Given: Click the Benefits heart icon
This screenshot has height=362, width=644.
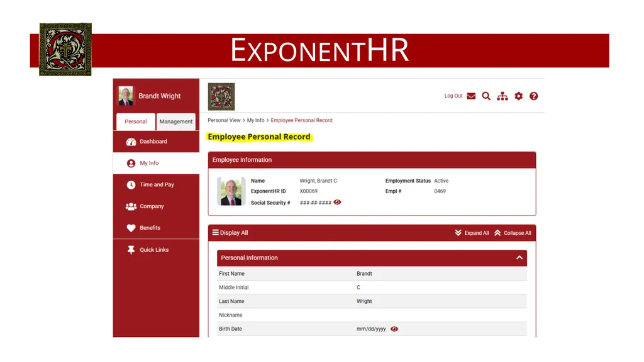Looking at the screenshot, I should (x=131, y=228).
